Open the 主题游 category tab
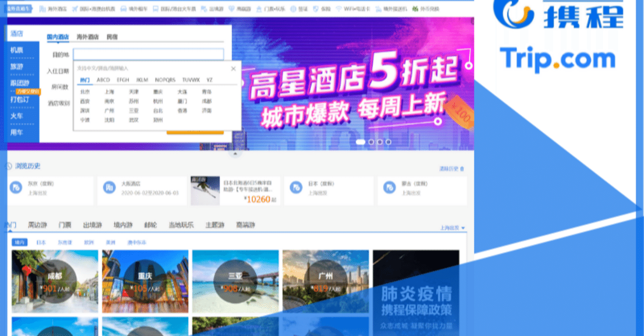This screenshot has width=644, height=336. point(215,225)
